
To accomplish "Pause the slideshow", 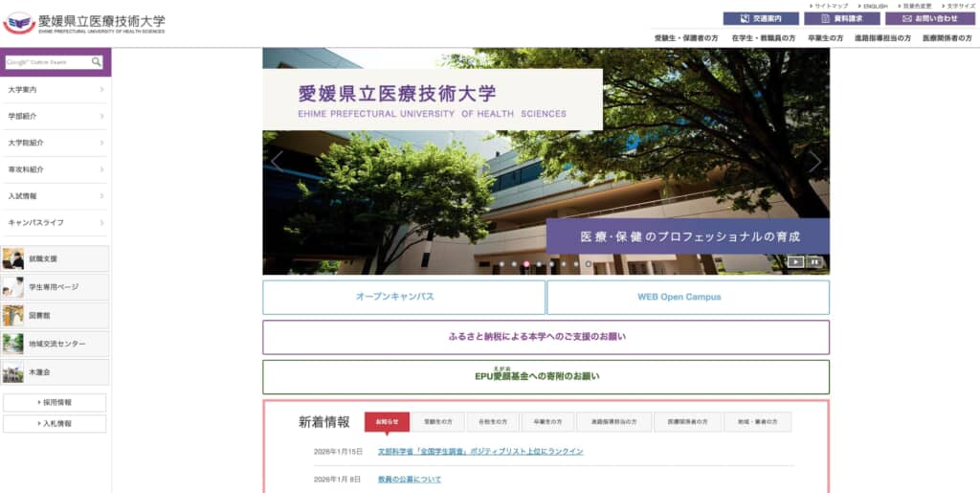I will 814,261.
